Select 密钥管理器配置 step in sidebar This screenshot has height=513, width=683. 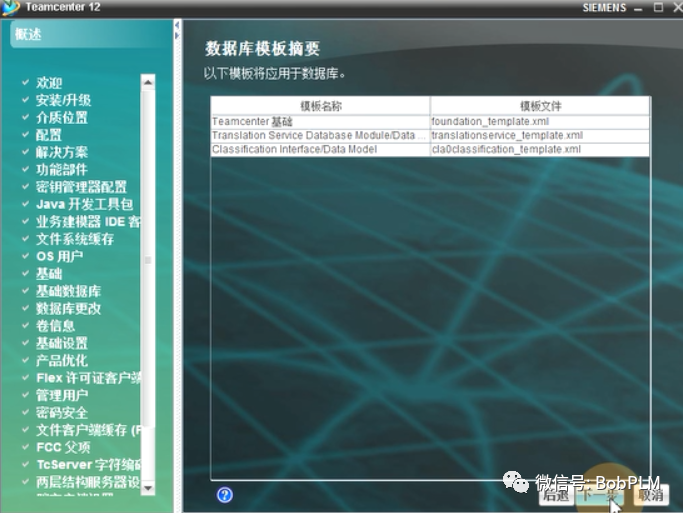[81, 187]
